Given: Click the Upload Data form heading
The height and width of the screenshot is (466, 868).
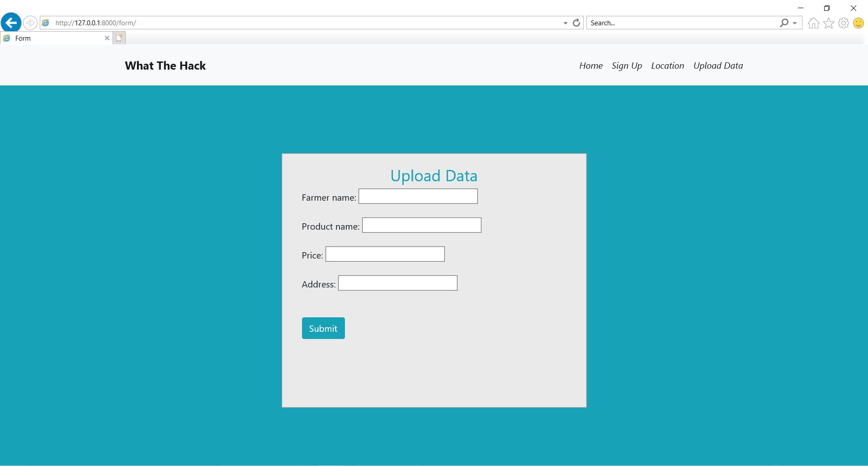Looking at the screenshot, I should (434, 175).
